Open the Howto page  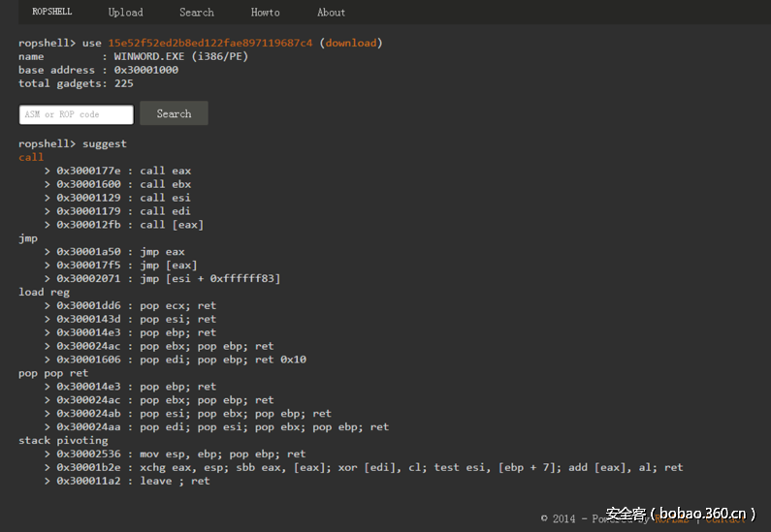pos(265,13)
